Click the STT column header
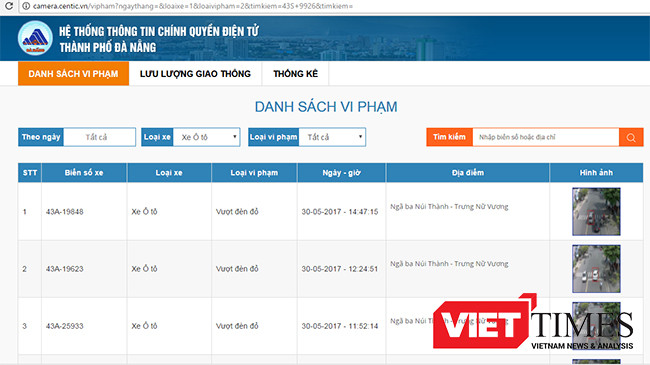 [30, 173]
